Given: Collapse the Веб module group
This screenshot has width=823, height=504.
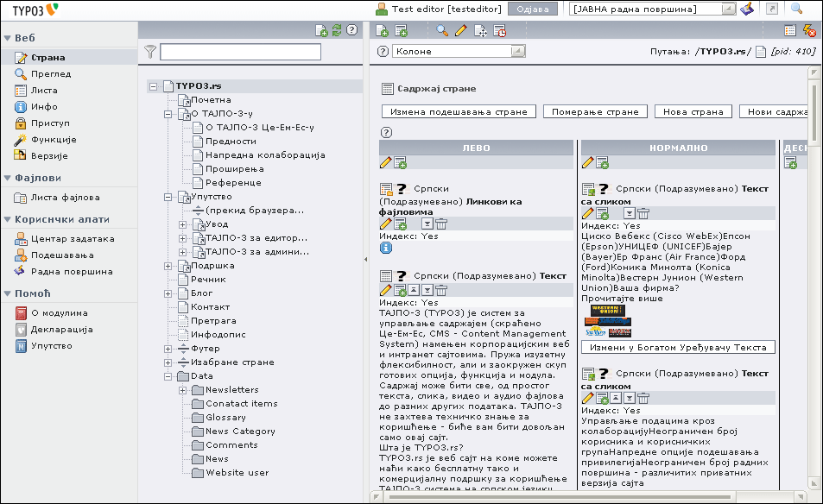Looking at the screenshot, I should (8, 38).
